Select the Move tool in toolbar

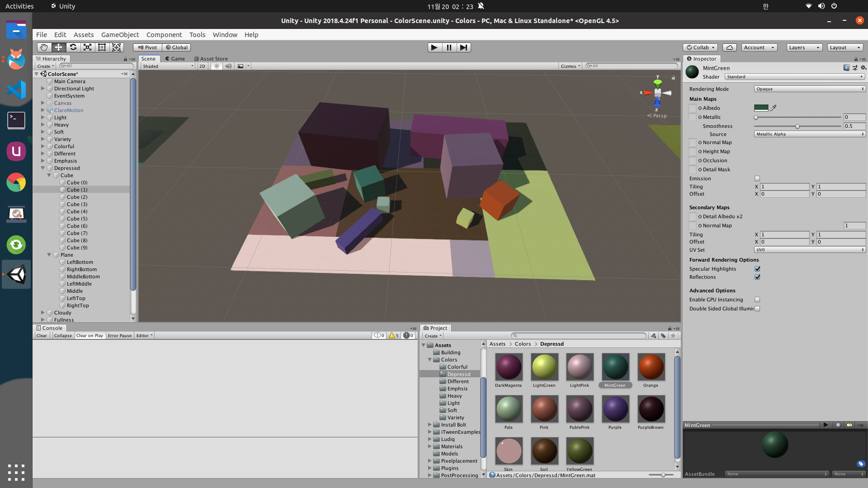coord(58,47)
